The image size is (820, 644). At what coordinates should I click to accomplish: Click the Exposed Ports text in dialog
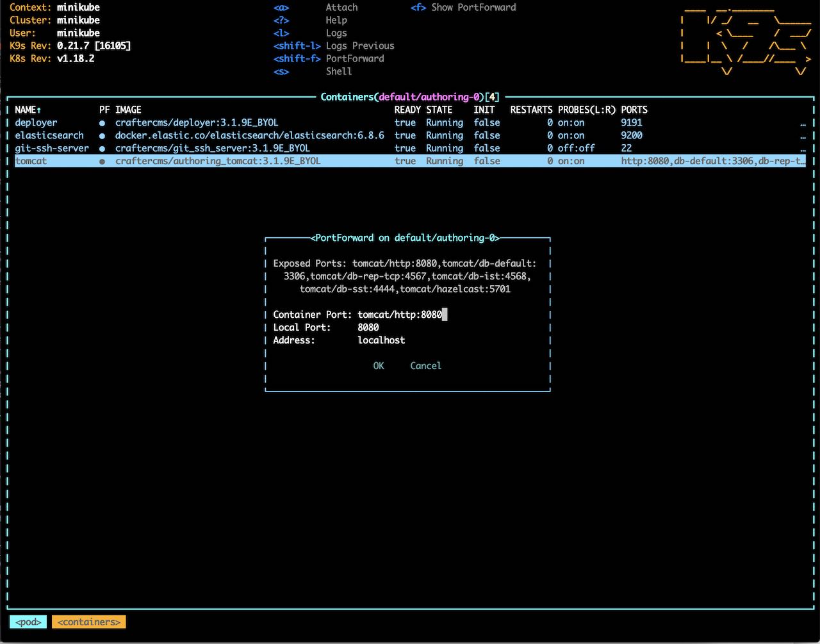point(405,276)
